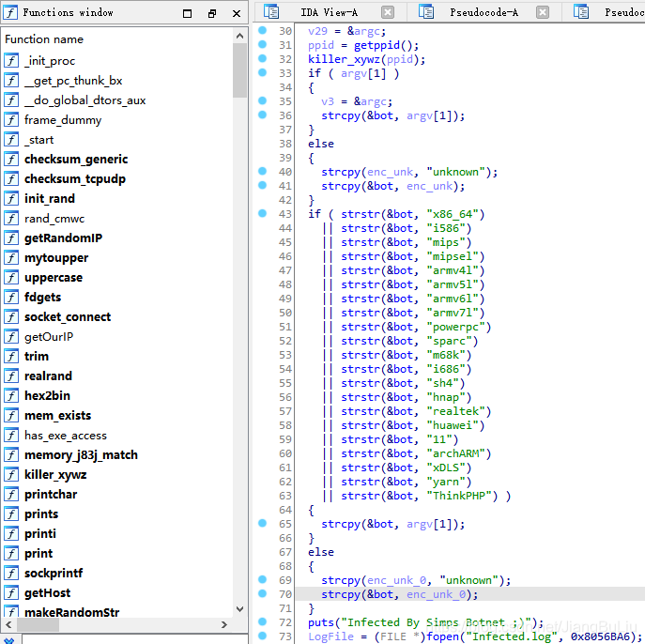This screenshot has width=645, height=644.
Task: Toggle breakpoint dot on line 73
Action: [x=263, y=636]
